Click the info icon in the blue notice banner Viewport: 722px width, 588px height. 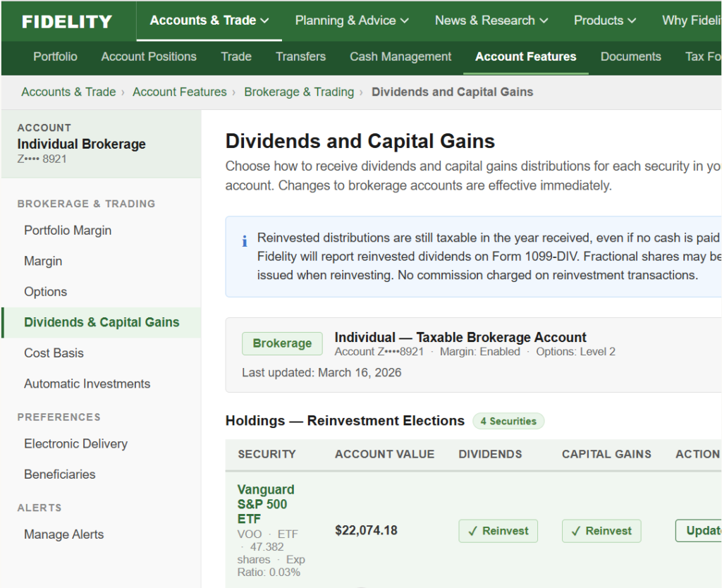click(244, 241)
